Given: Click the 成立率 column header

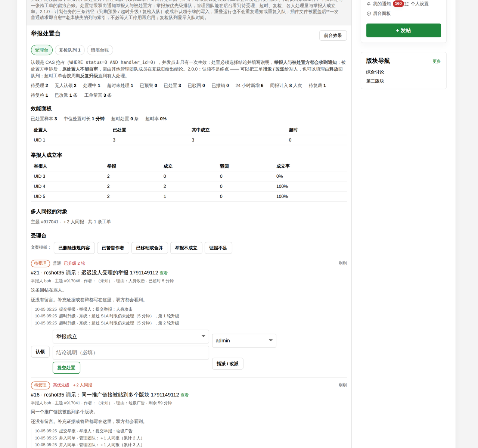Looking at the screenshot, I should tap(283, 166).
